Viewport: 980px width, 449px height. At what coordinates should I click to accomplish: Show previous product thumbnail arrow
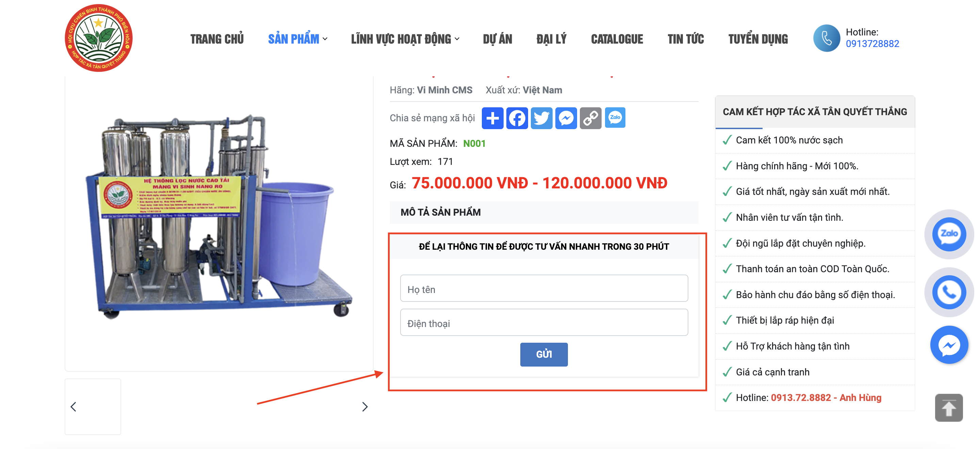click(x=73, y=407)
